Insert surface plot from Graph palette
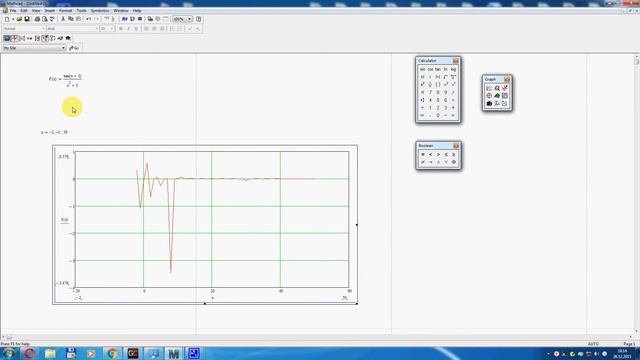Image resolution: width=640 pixels, height=360 pixels. point(497,96)
